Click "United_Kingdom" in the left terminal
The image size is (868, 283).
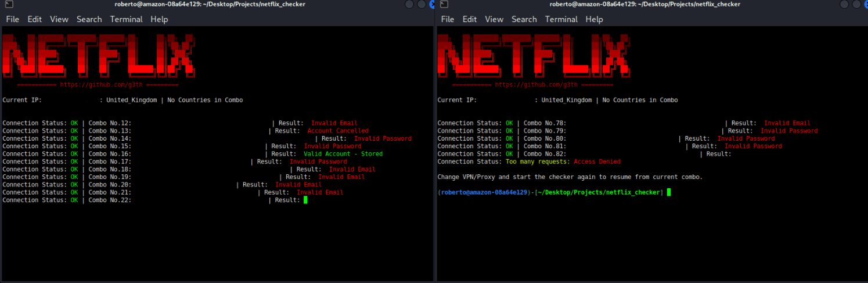[x=131, y=100]
